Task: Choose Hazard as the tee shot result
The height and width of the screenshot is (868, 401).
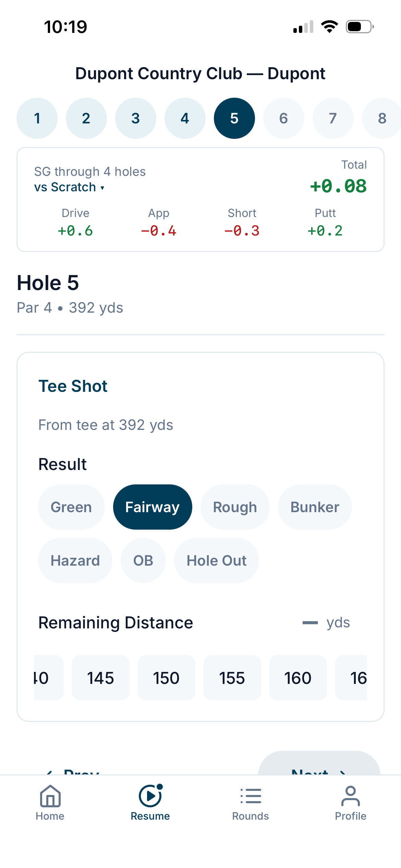Action: point(75,560)
